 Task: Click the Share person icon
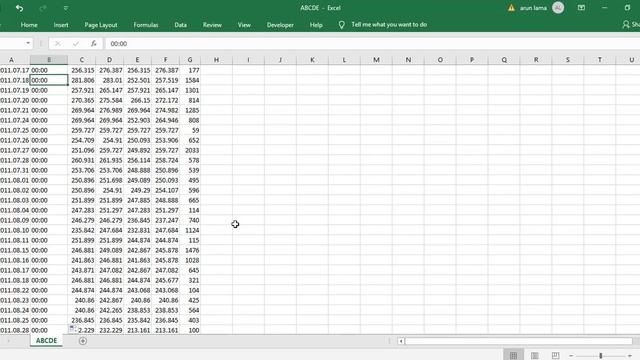coord(626,25)
